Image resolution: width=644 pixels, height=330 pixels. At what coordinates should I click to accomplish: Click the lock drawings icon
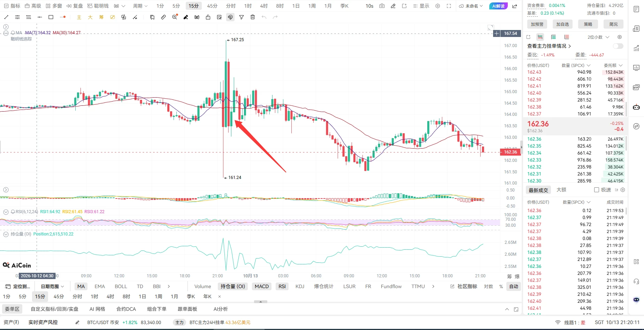(208, 17)
